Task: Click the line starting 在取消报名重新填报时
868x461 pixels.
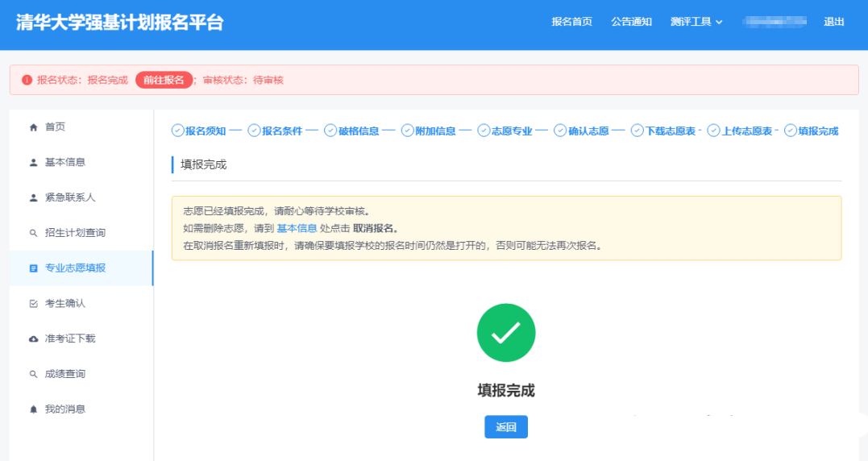Action: 392,245
